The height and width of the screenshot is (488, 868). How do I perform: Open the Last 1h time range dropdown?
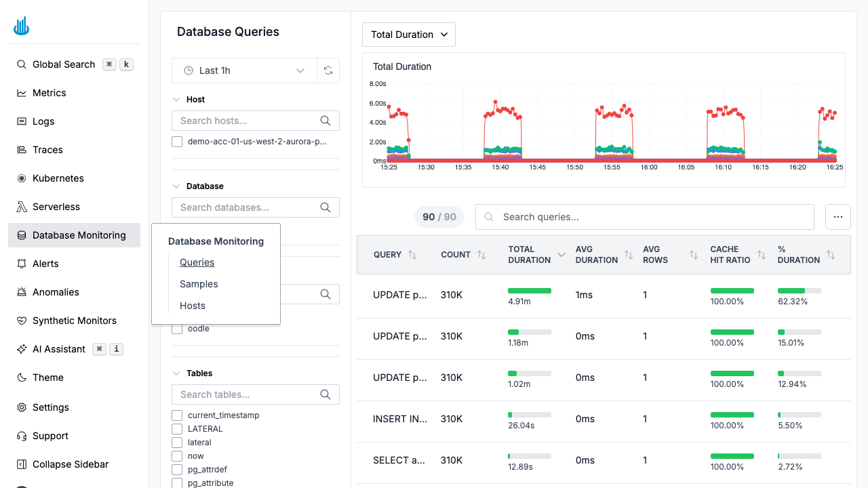coord(244,70)
